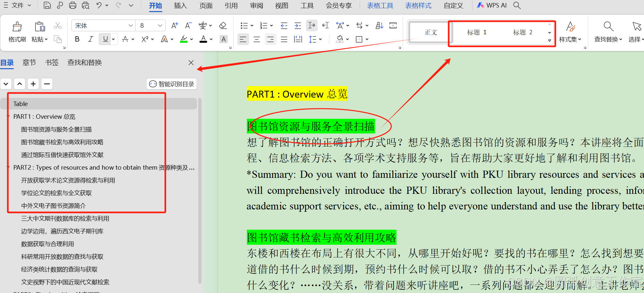The image size is (644, 293).
Task: Click the Save icon in quick access bar
Action: pyautogui.click(x=47, y=6)
